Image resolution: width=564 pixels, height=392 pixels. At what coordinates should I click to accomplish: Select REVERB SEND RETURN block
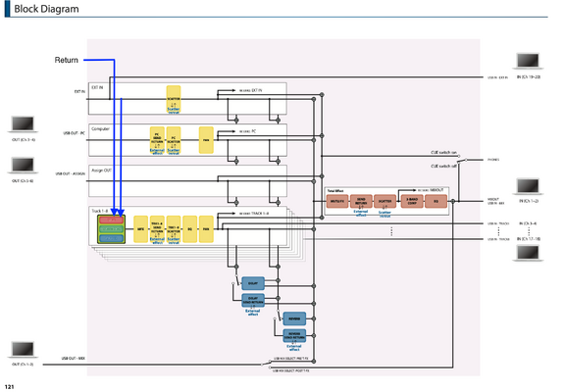click(x=294, y=335)
